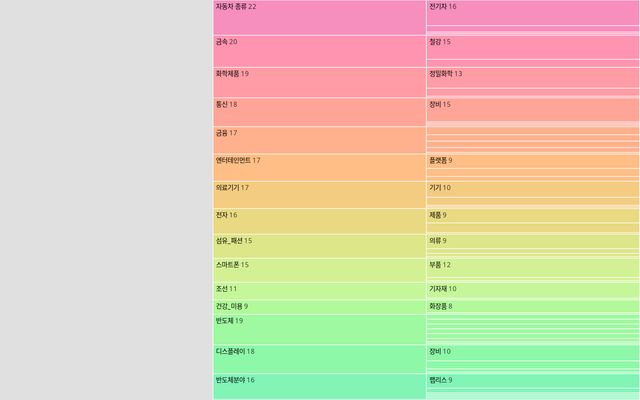Select the 반도체분야 16 block

[x=320, y=387]
